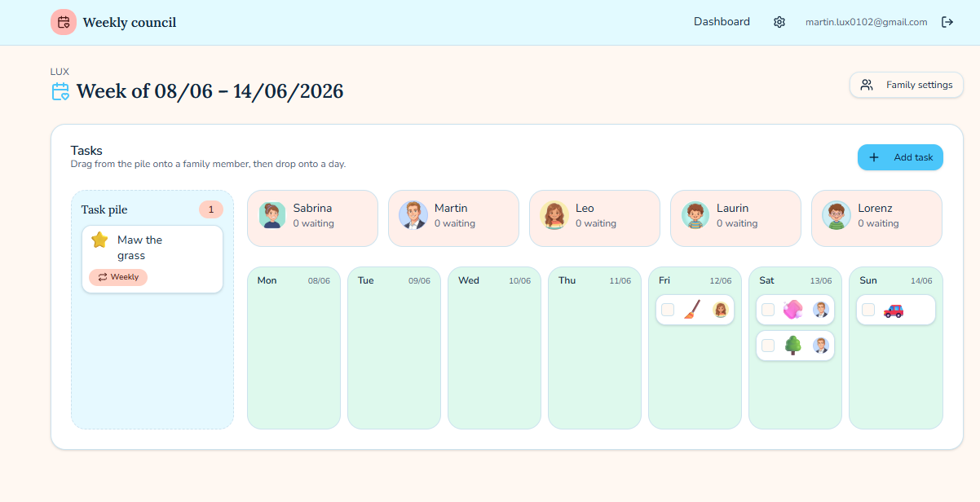This screenshot has height=502, width=980.
Task: Click the star icon on Maw the grass
Action: point(99,240)
